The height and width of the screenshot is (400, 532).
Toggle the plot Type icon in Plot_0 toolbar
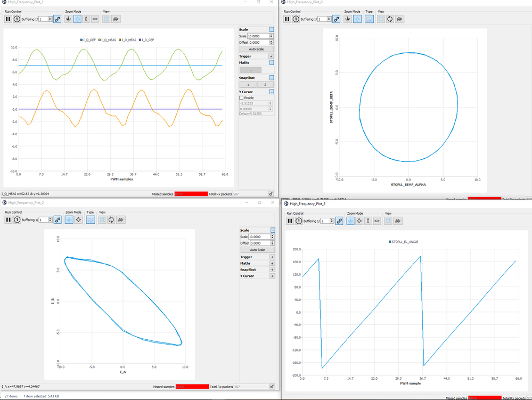[x=369, y=19]
